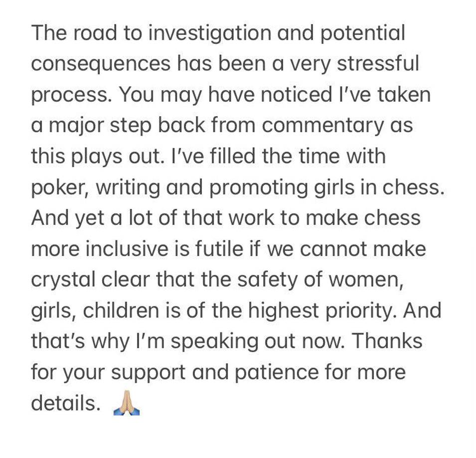The height and width of the screenshot is (458, 476).
Task: Click the word "details" on last line
Action: click(x=63, y=403)
